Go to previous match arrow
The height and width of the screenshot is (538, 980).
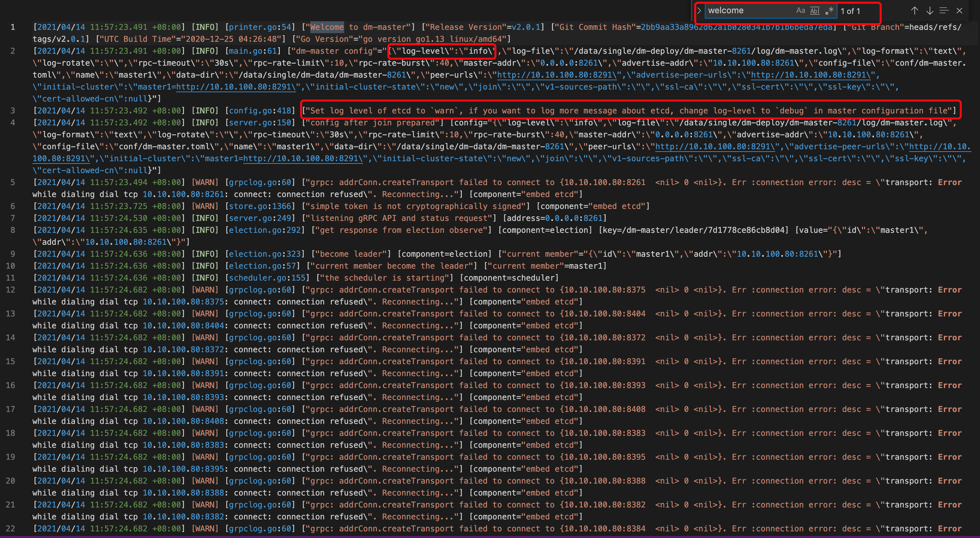coord(915,11)
